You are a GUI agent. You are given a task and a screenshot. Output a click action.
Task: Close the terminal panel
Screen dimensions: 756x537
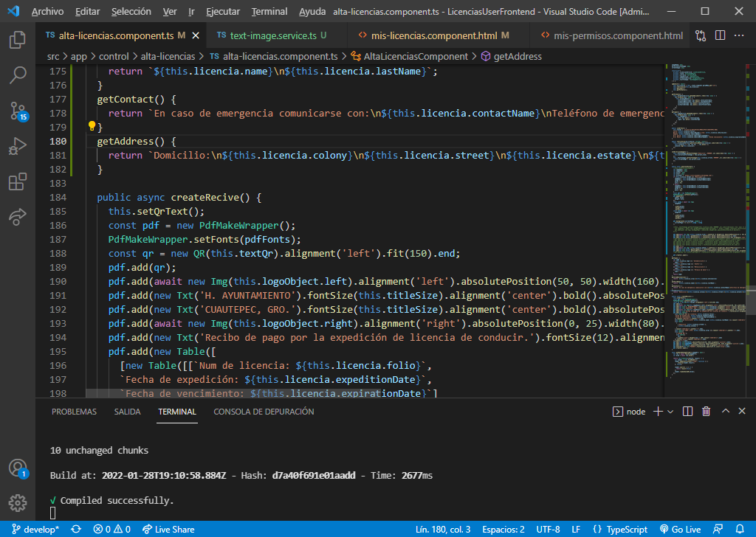click(x=742, y=411)
